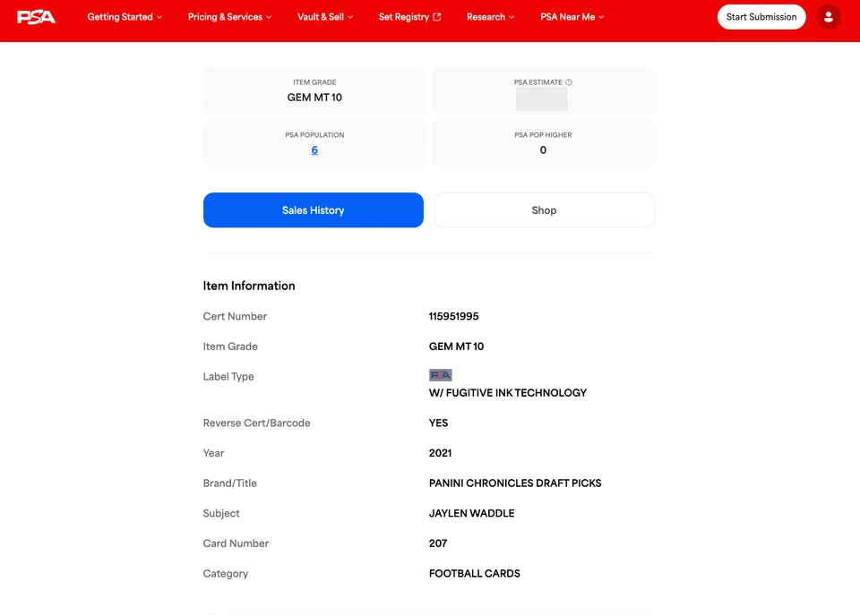Click the Brand/Title label
The height and width of the screenshot is (616, 860).
click(x=230, y=483)
